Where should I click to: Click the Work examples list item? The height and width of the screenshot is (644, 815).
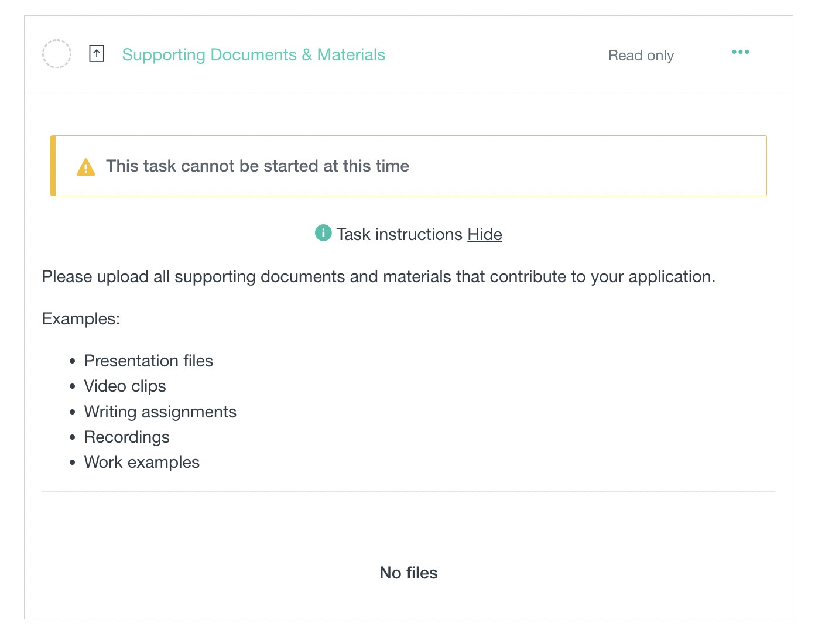(142, 462)
